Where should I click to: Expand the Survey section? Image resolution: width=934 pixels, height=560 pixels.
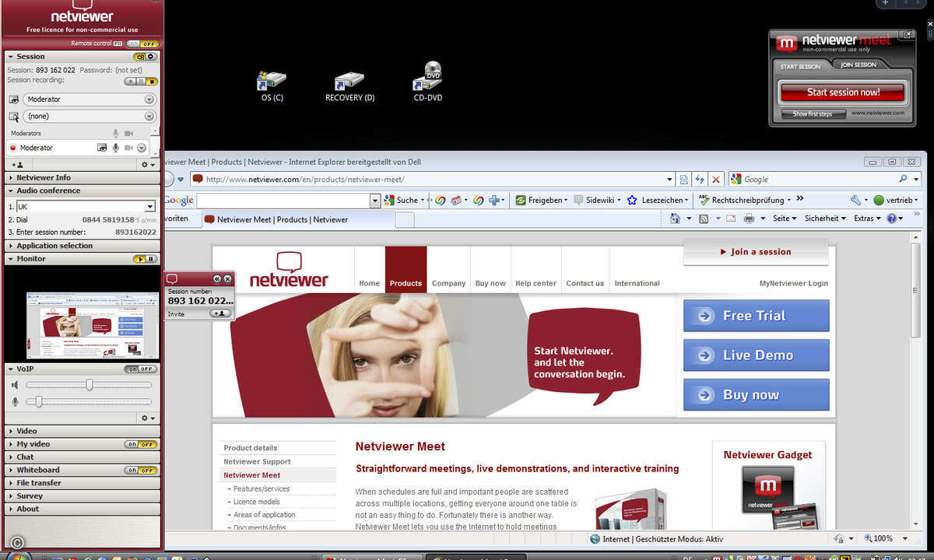point(83,495)
